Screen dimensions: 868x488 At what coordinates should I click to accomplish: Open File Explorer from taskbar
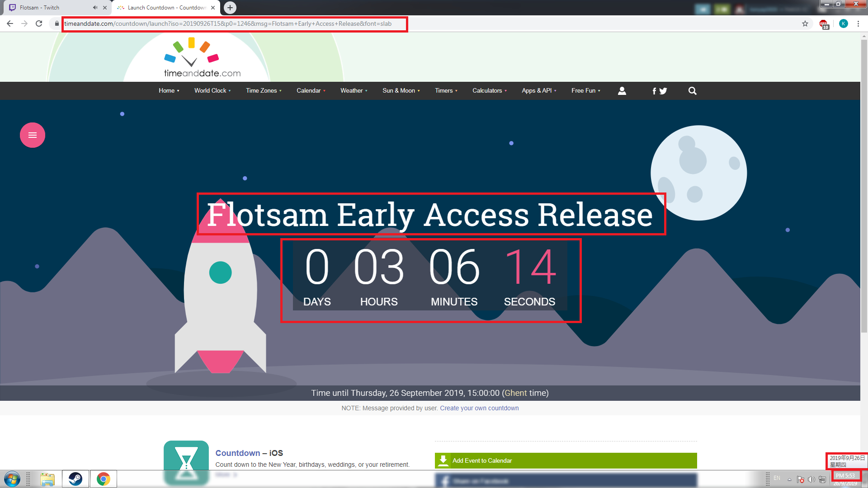[x=47, y=479]
